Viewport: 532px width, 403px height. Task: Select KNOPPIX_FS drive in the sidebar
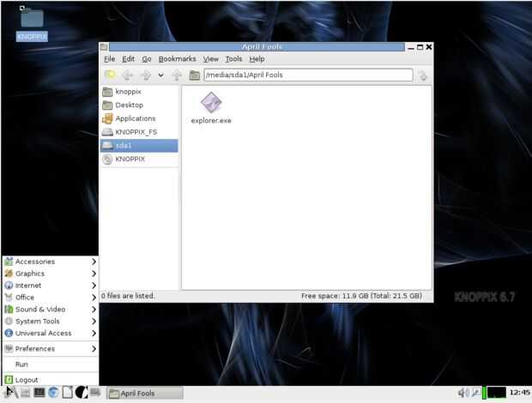139,132
